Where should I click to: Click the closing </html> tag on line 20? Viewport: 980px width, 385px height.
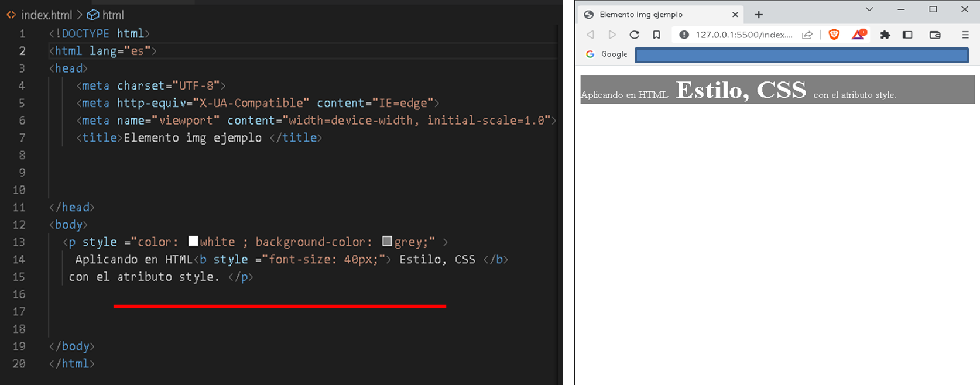(x=71, y=363)
